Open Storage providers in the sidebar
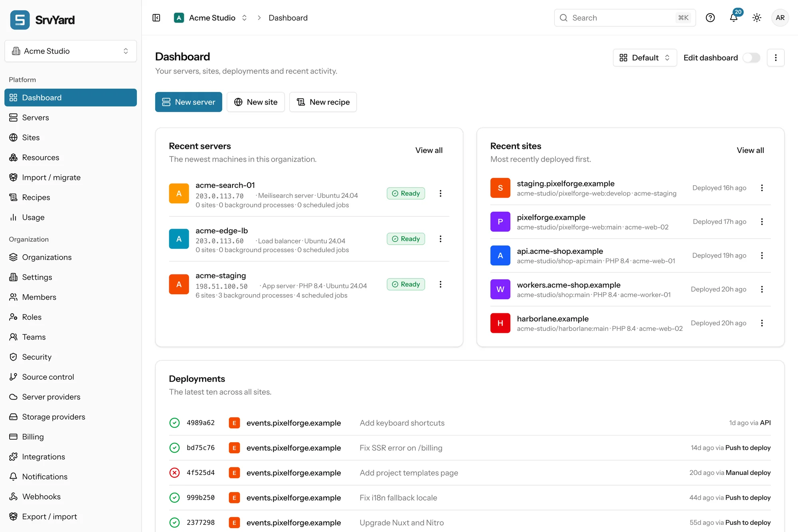The width and height of the screenshot is (798, 532). [71, 417]
